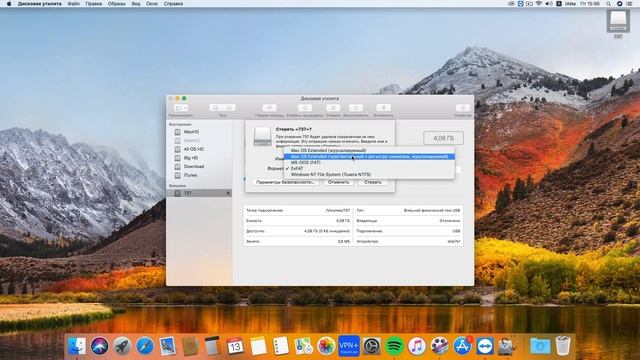The height and width of the screenshot is (360, 640).
Task: Open the View dropdown in Disk Utility toolbar
Action: coord(181,108)
